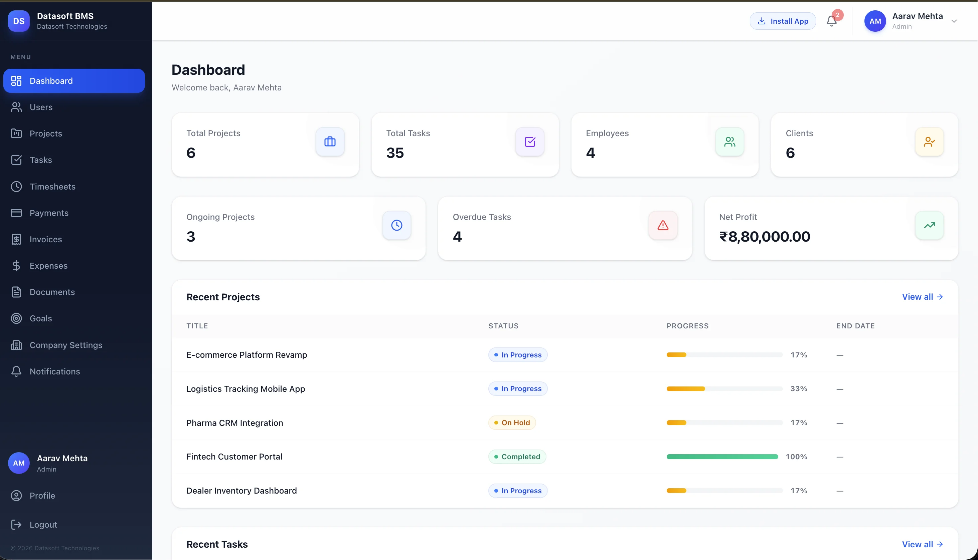The image size is (978, 560).
Task: Open the Profile link
Action: point(42,495)
